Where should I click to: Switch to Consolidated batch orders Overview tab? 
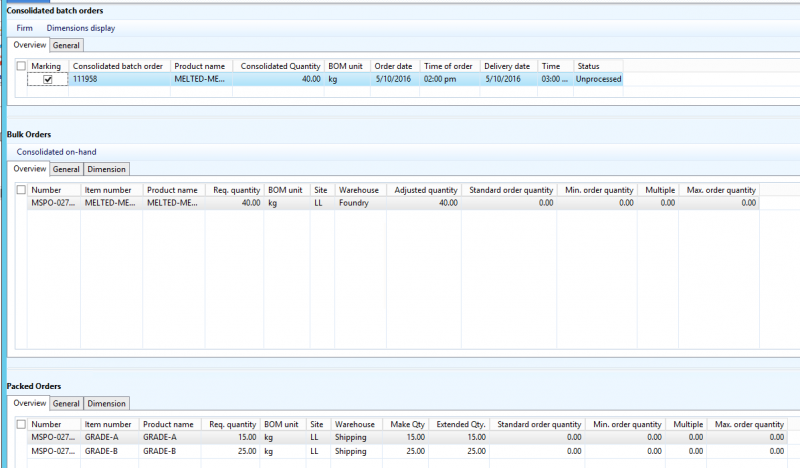(x=29, y=45)
